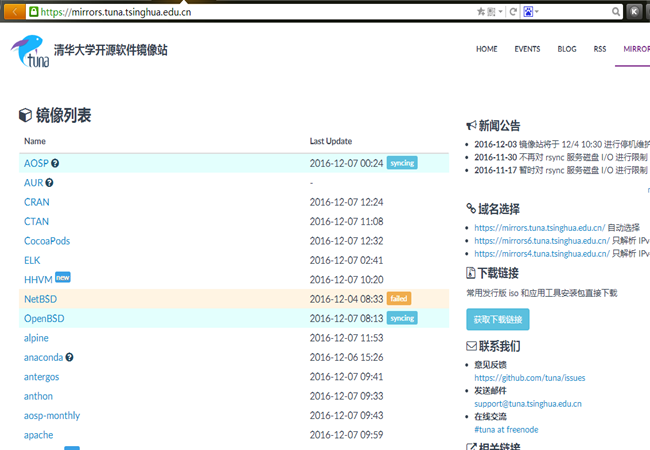The width and height of the screenshot is (650, 450).
Task: Open the address bar history dropdown arrow
Action: point(500,12)
